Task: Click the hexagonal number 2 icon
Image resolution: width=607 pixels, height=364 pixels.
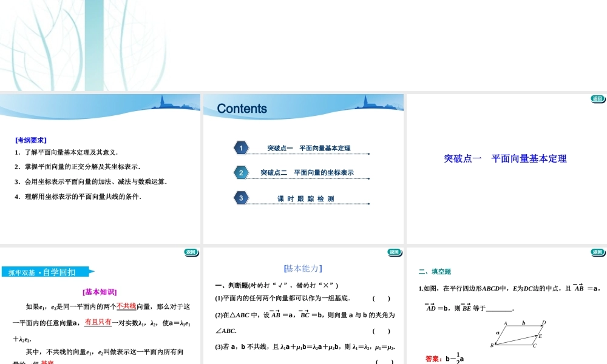Action: (x=241, y=172)
